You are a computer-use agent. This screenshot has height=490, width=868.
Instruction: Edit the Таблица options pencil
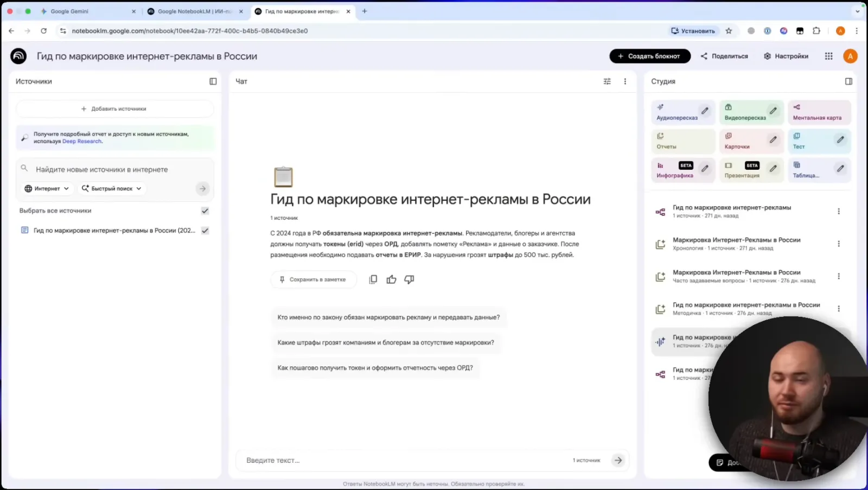pos(840,169)
